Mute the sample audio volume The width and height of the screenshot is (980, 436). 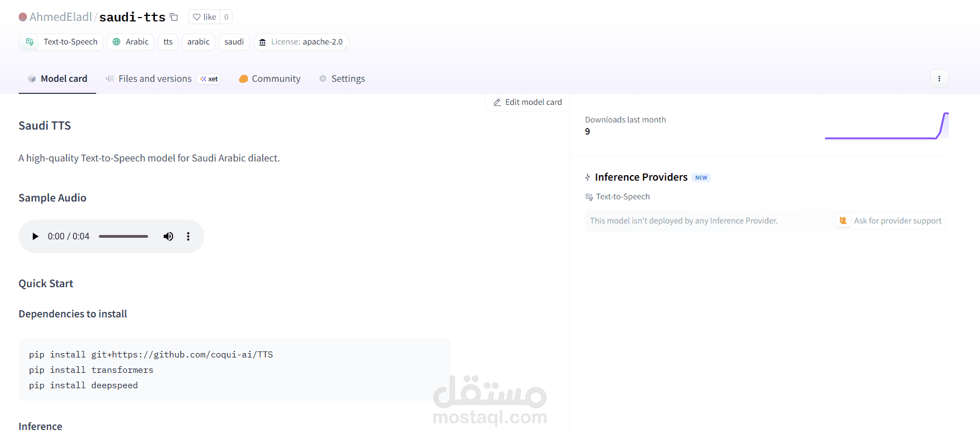[x=168, y=237]
